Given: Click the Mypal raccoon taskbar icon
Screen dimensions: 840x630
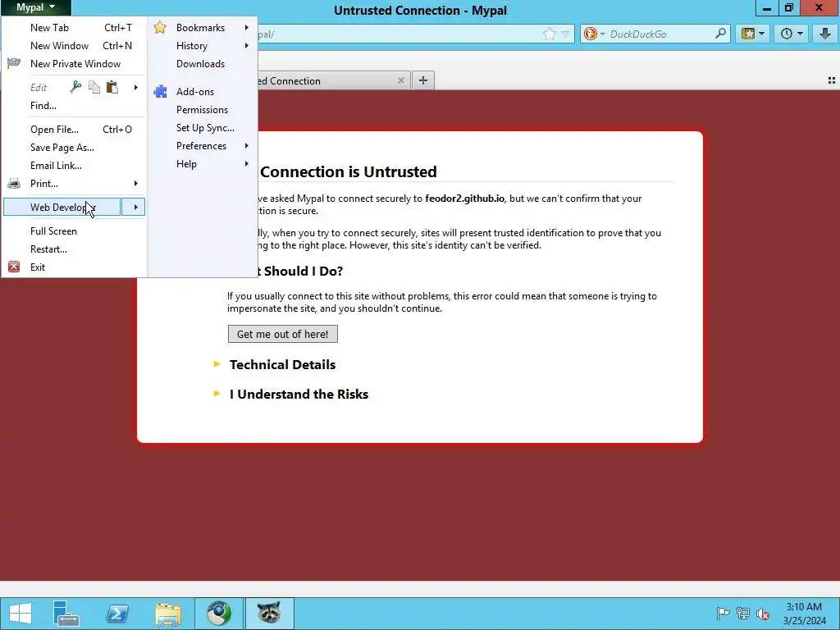Looking at the screenshot, I should [269, 614].
